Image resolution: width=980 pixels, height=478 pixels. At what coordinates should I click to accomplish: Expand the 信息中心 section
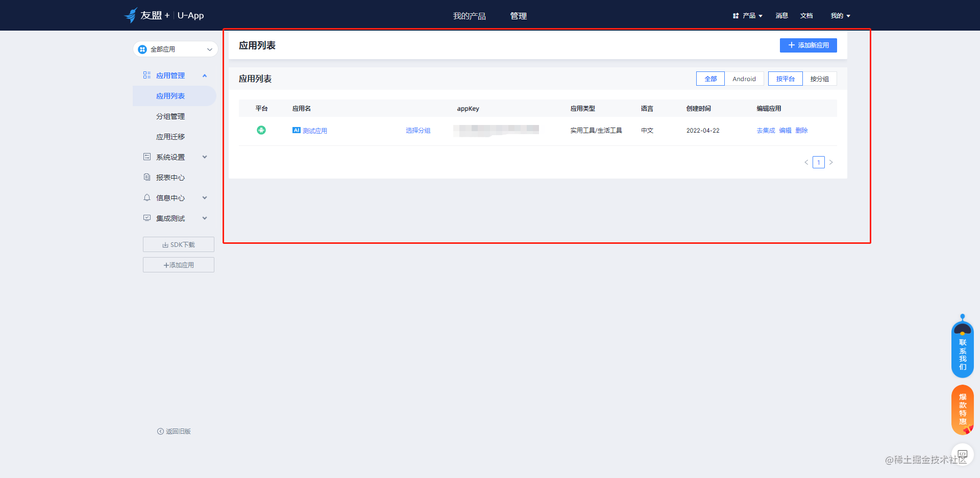coord(205,197)
